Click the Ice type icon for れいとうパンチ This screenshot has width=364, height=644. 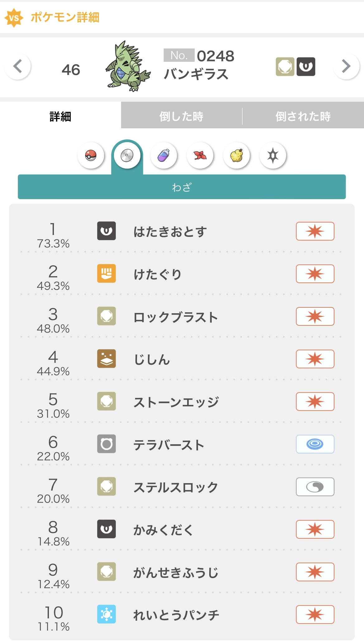[106, 614]
